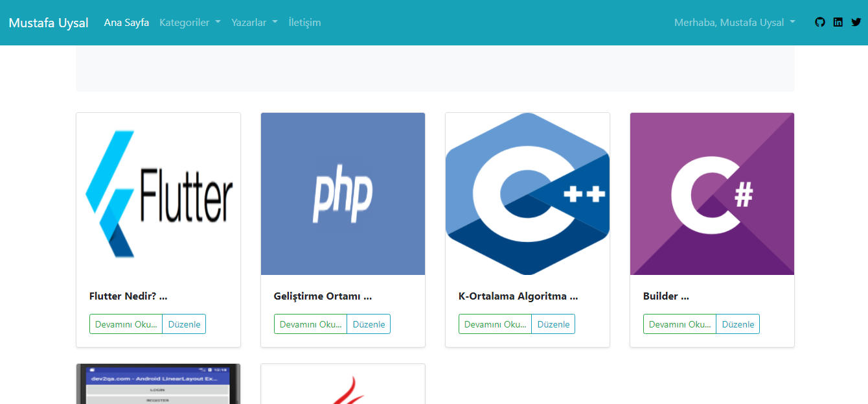
Task: Click the title "K-Ortalama Algoritma ..."
Action: click(x=518, y=296)
